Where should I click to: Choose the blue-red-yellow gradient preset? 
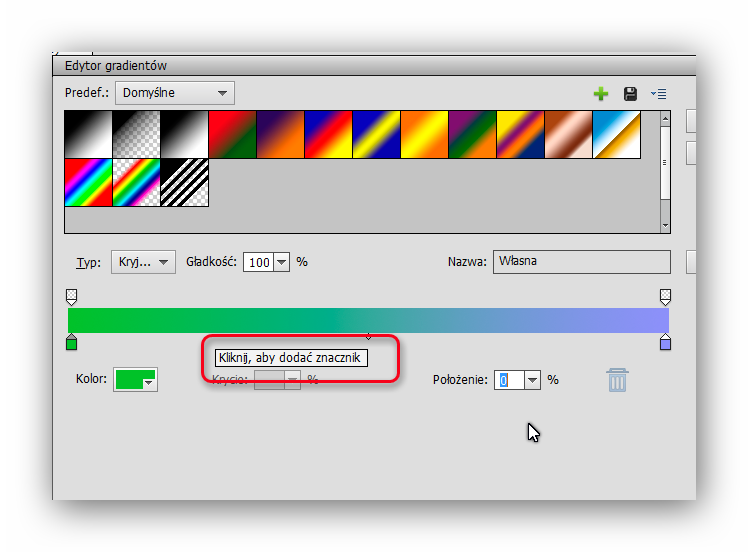coord(329,135)
